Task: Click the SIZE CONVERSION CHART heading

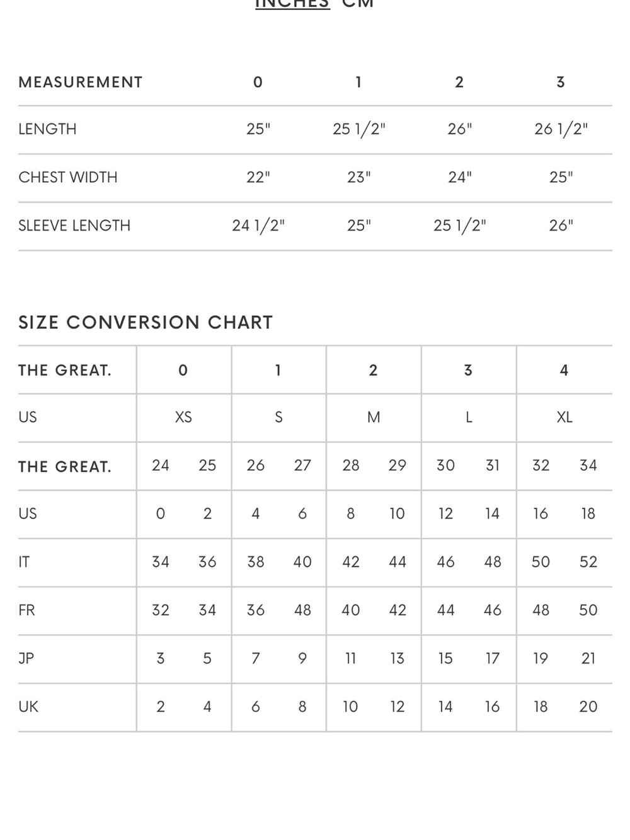Action: 146,322
